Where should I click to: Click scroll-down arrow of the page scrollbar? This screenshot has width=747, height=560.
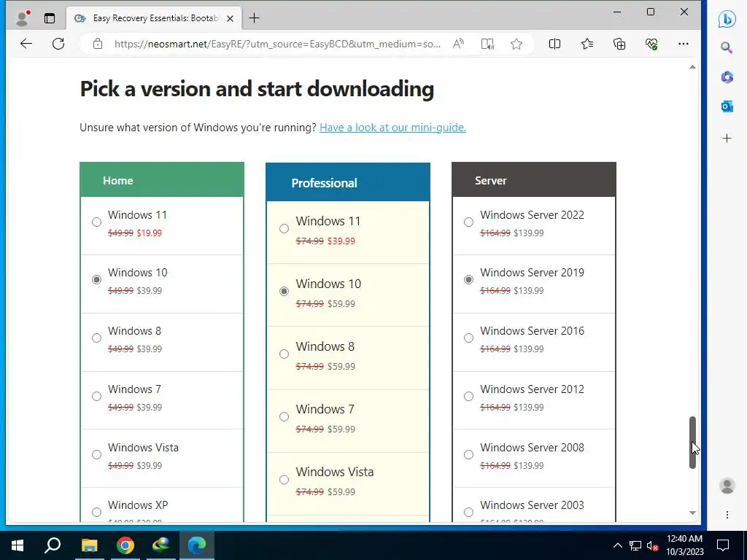(x=693, y=513)
